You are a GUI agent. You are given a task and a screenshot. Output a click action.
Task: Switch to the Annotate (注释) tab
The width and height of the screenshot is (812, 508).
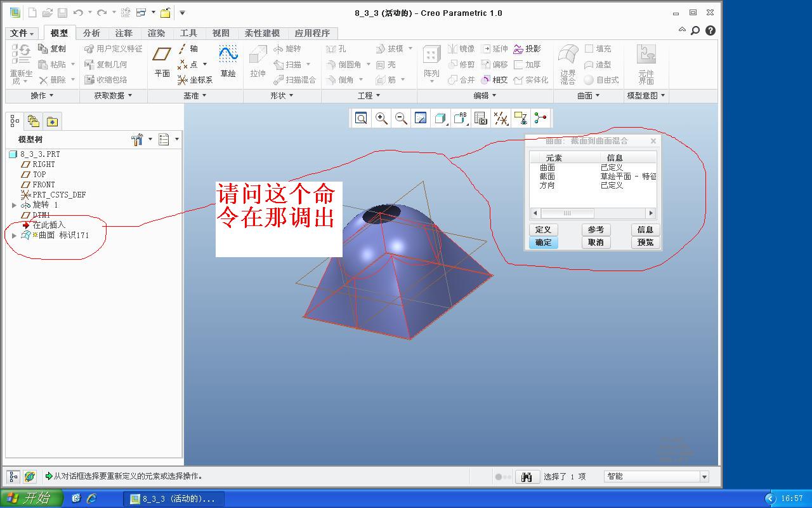click(x=124, y=33)
